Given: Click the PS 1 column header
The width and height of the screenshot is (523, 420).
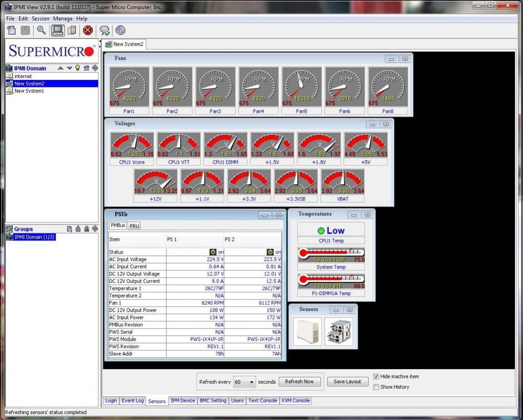Looking at the screenshot, I should pos(195,240).
